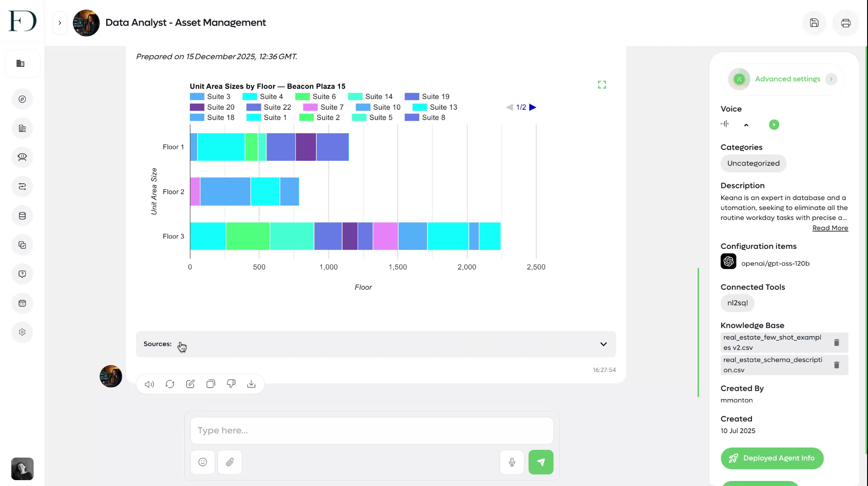Click the Type here message field

(x=372, y=430)
